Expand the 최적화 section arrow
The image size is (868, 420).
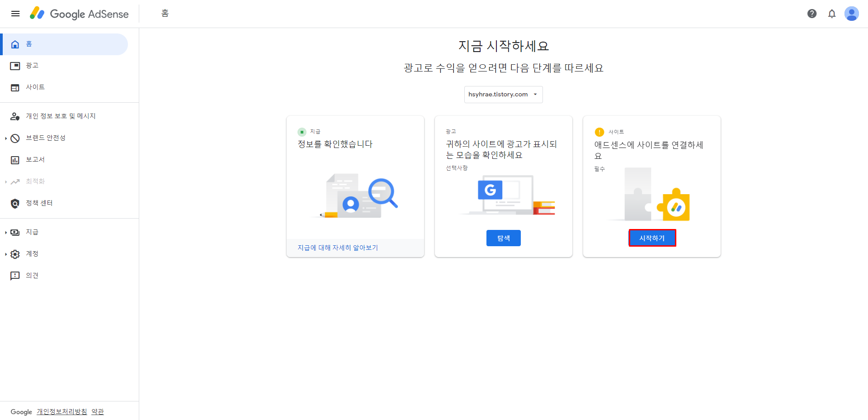(x=5, y=182)
